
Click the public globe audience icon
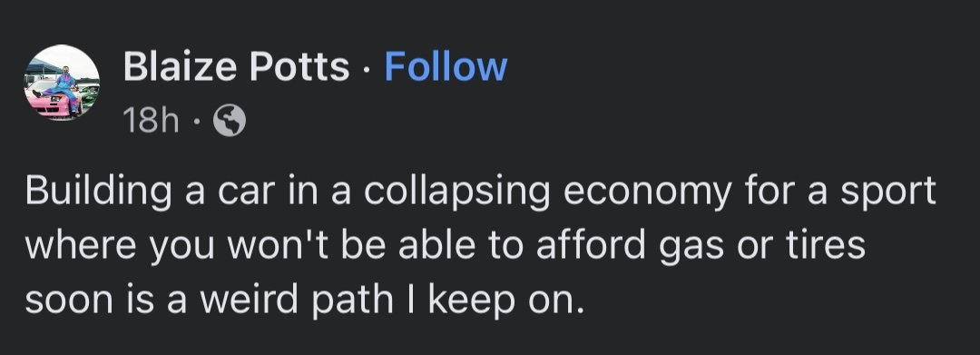(x=230, y=121)
